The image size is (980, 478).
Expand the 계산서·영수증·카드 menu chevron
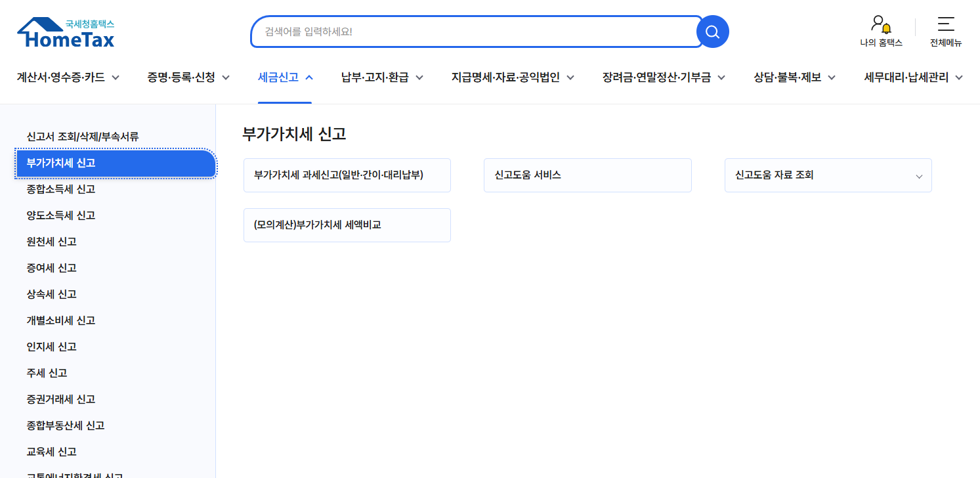coord(116,77)
